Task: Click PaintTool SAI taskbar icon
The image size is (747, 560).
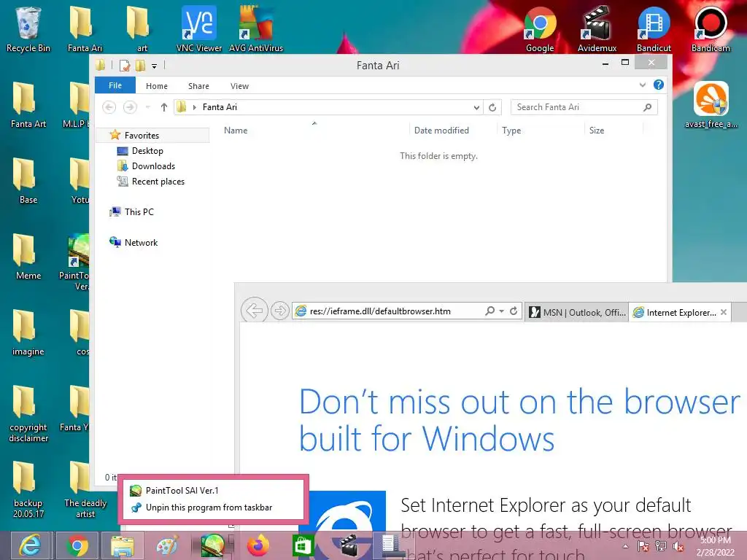Action: point(212,545)
